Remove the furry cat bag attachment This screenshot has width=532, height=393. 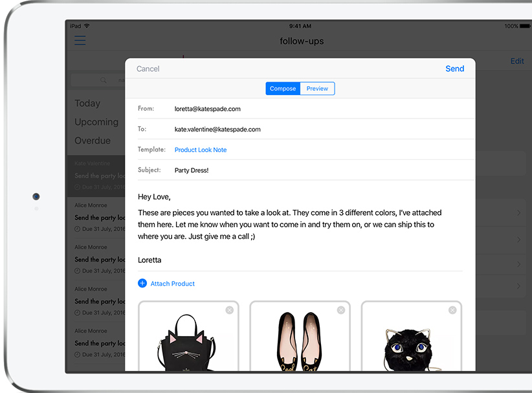452,310
